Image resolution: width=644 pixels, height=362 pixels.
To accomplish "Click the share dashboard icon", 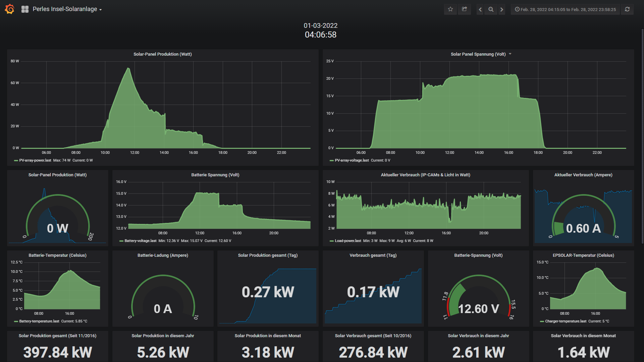I will [465, 9].
